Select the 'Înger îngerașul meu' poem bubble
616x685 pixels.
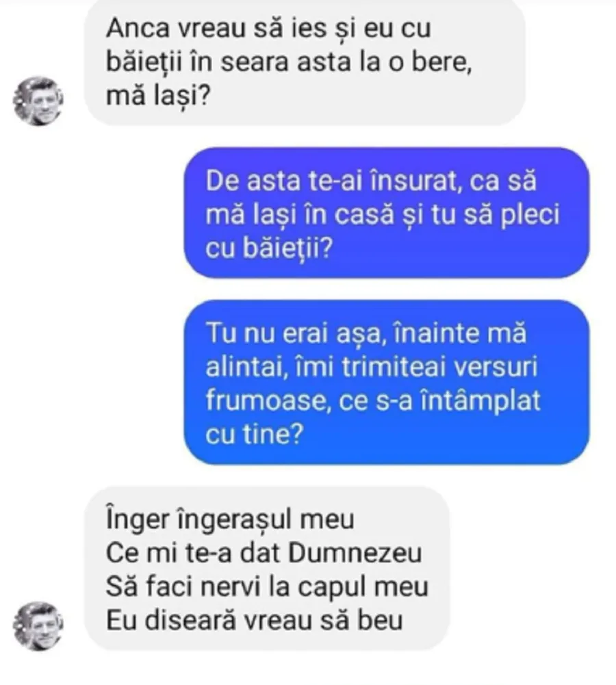coord(267,569)
